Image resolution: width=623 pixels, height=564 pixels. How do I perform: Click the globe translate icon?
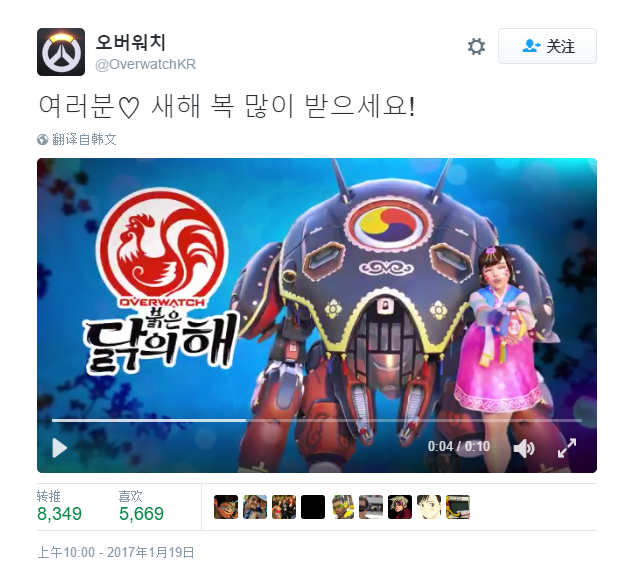coord(43,139)
